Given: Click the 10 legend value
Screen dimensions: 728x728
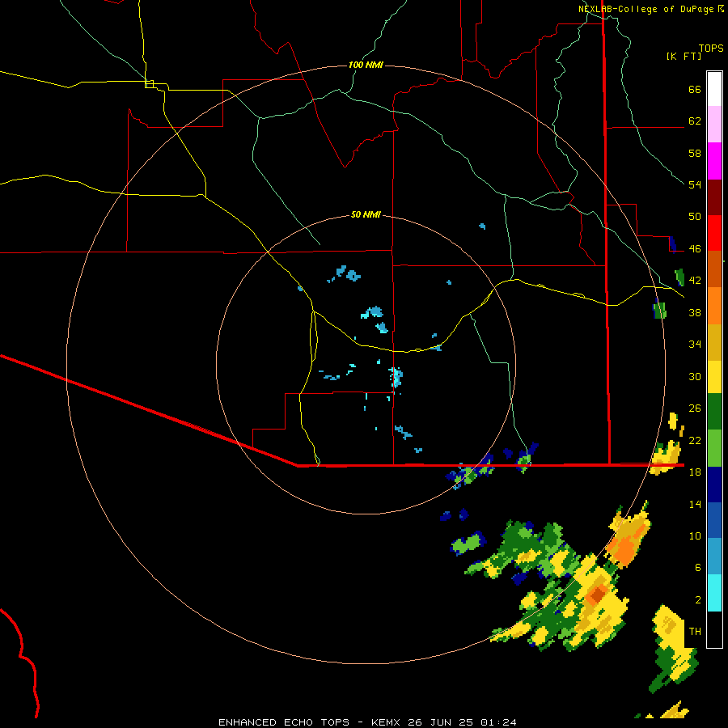Looking at the screenshot, I should [695, 535].
